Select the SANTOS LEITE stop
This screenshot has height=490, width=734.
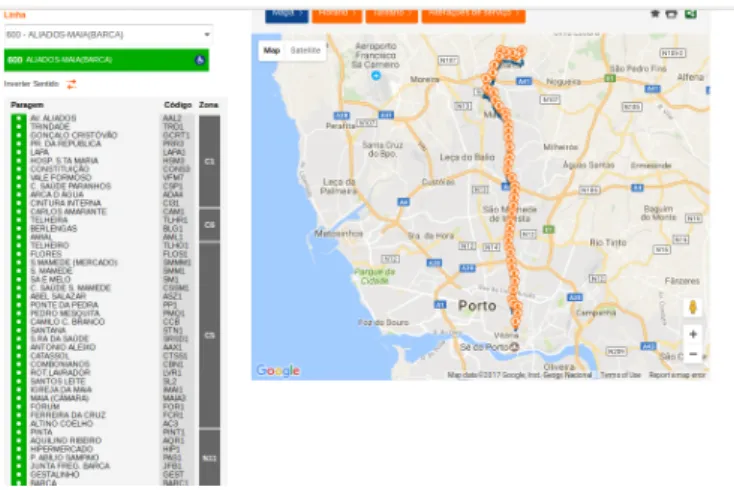pyautogui.click(x=58, y=381)
